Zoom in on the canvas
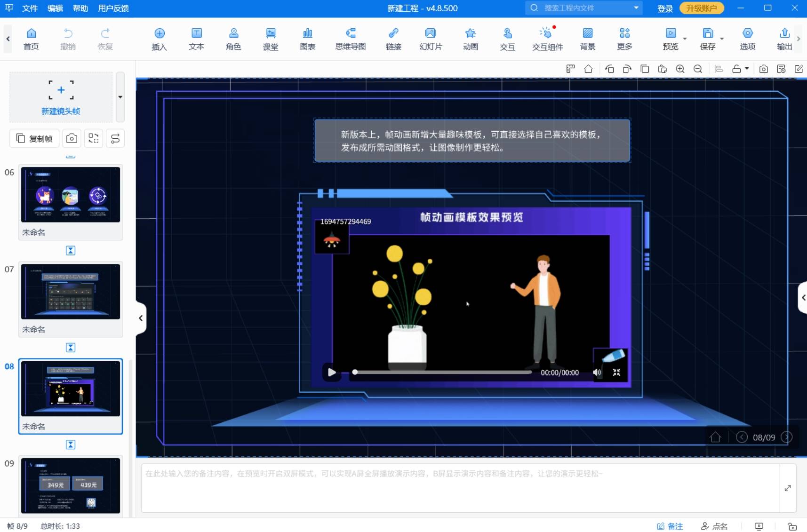This screenshot has height=532, width=807. click(x=680, y=69)
